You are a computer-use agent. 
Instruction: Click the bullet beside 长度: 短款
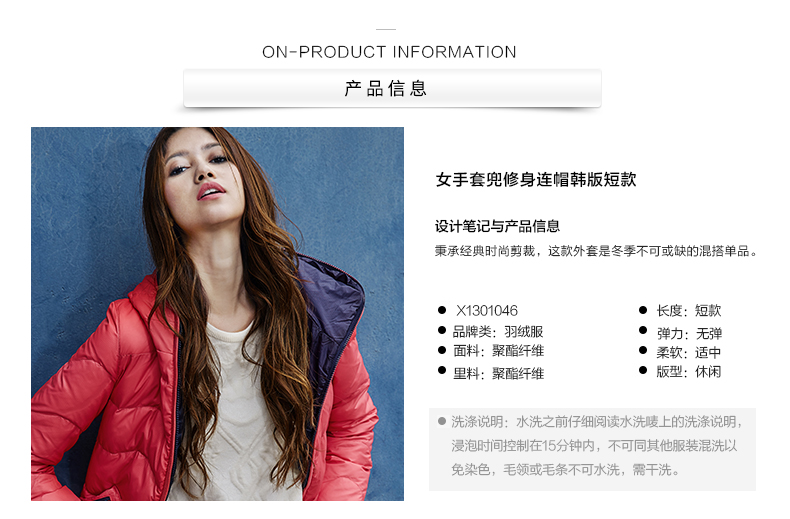pos(643,310)
